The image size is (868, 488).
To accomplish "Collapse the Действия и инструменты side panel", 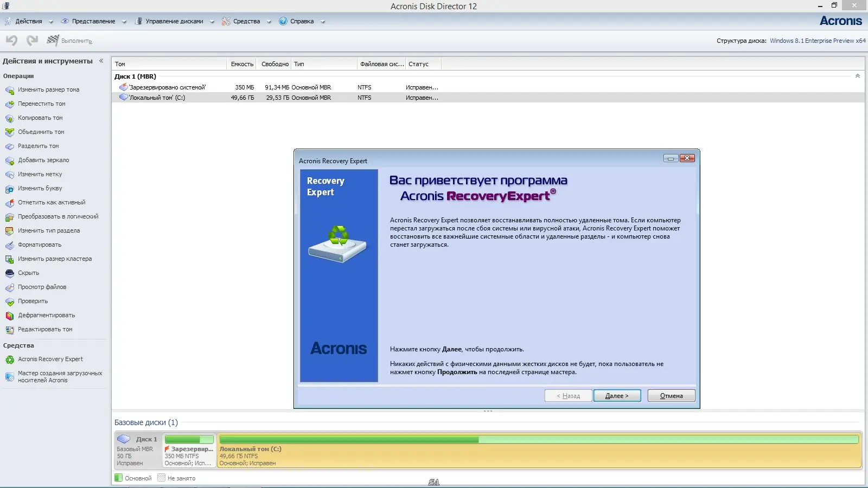I will [101, 61].
